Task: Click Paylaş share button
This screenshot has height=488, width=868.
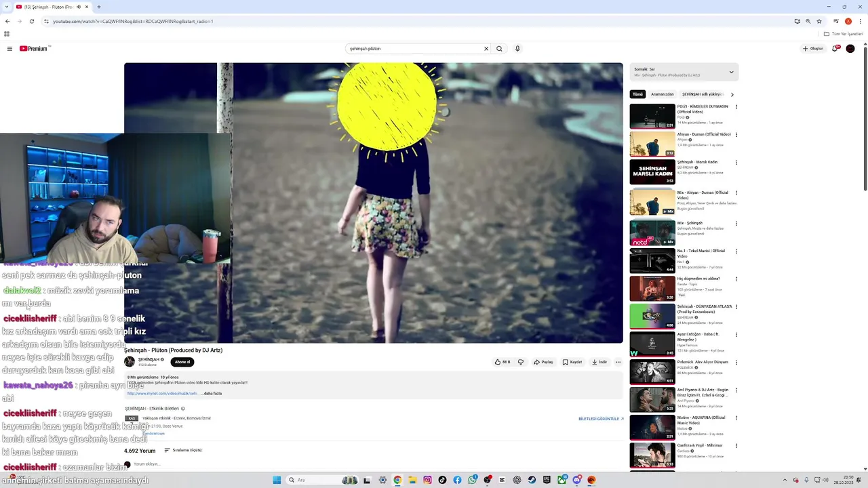Action: (x=543, y=362)
